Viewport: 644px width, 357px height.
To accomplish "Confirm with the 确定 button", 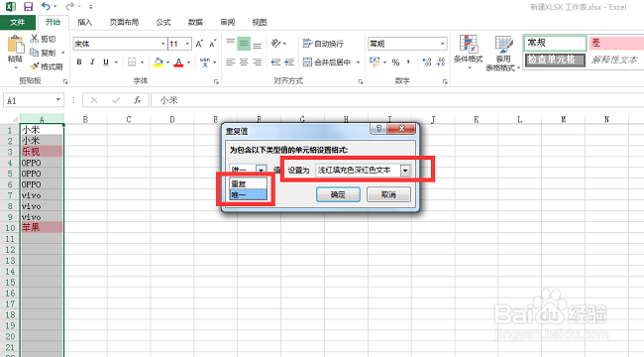I will [338, 194].
